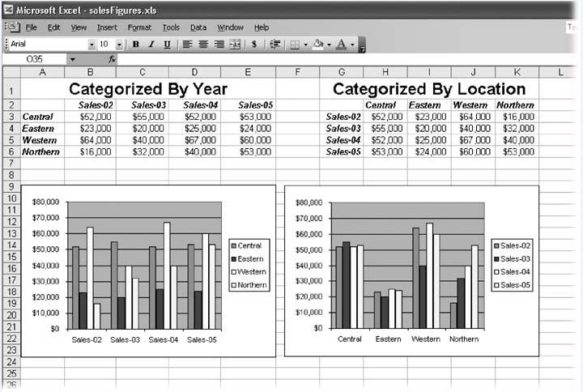Screen dimensions: 583x392
Task: Select cell K3 with value $16,000
Action: [x=517, y=117]
